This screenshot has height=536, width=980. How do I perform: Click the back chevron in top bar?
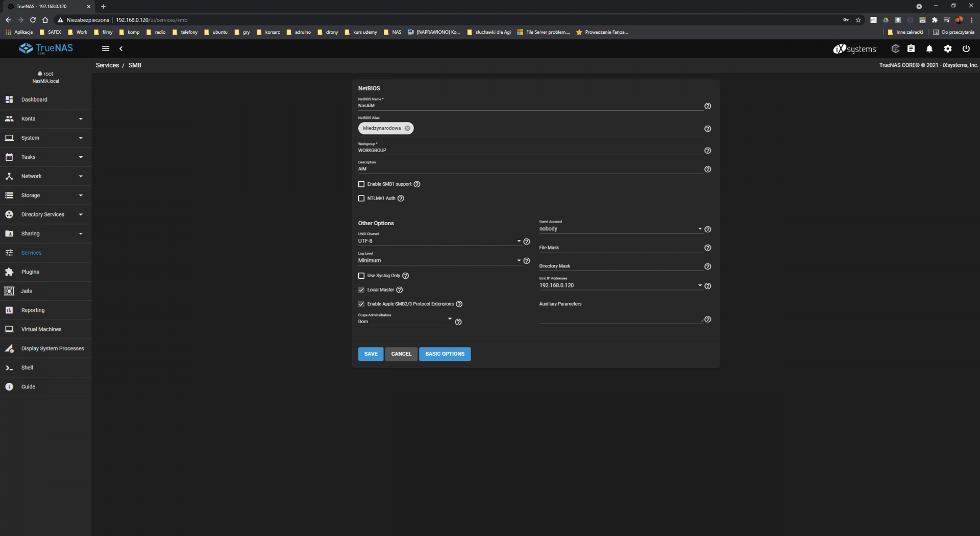(x=121, y=48)
